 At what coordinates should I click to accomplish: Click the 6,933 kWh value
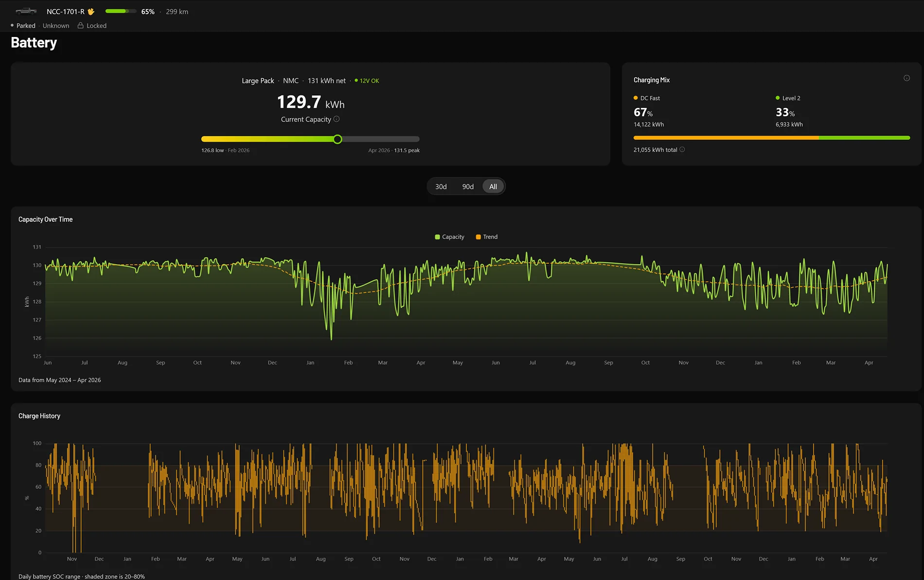click(x=789, y=125)
